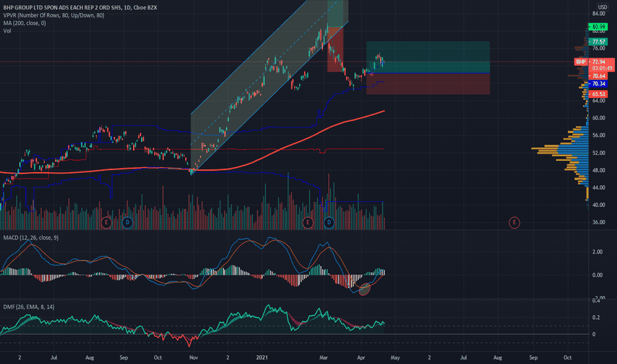This screenshot has height=364, width=617.
Task: Click the blue 70.34 price label
Action: (x=598, y=84)
